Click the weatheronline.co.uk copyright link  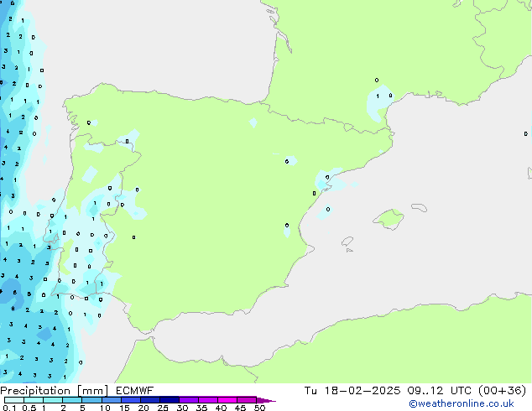pos(462,403)
